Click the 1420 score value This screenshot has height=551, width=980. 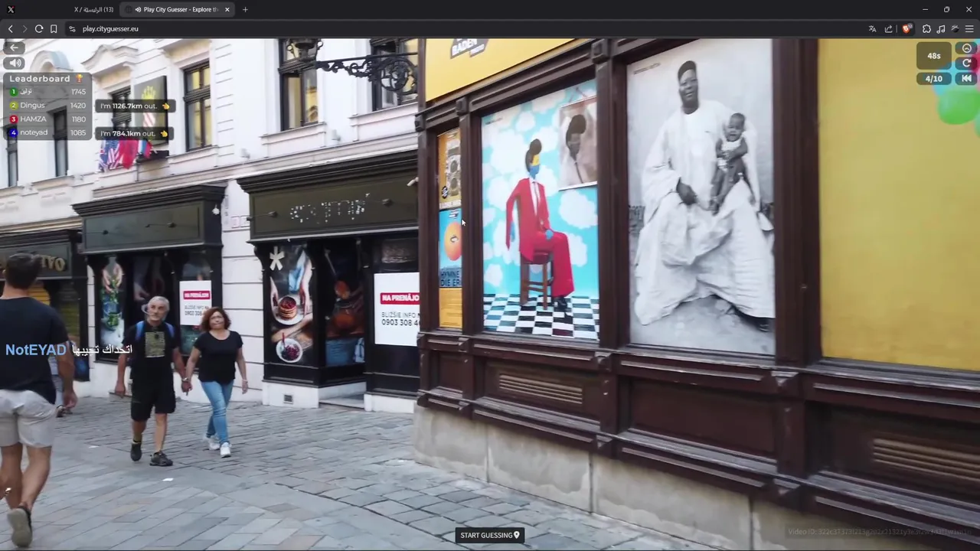point(78,105)
